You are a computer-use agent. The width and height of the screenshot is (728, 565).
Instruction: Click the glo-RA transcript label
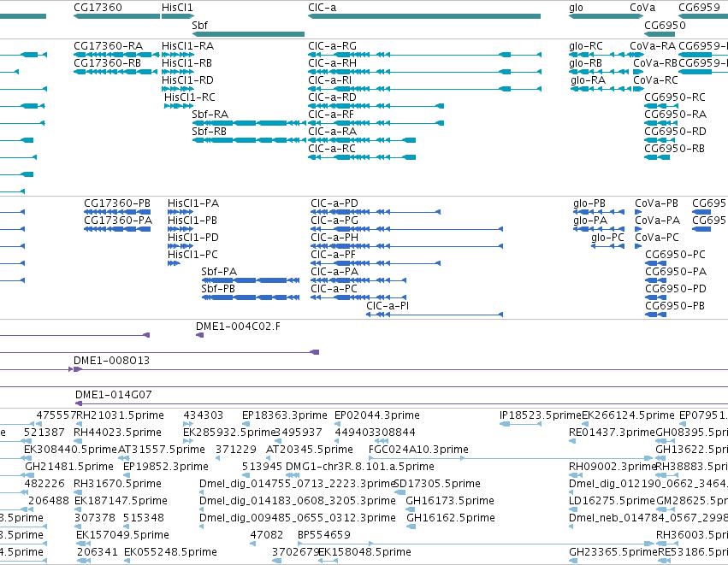click(x=589, y=80)
